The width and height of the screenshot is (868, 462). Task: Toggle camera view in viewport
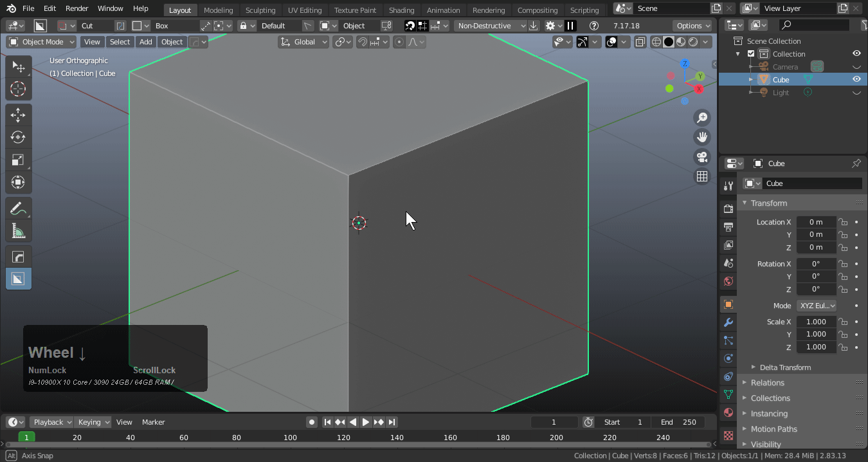pyautogui.click(x=702, y=157)
